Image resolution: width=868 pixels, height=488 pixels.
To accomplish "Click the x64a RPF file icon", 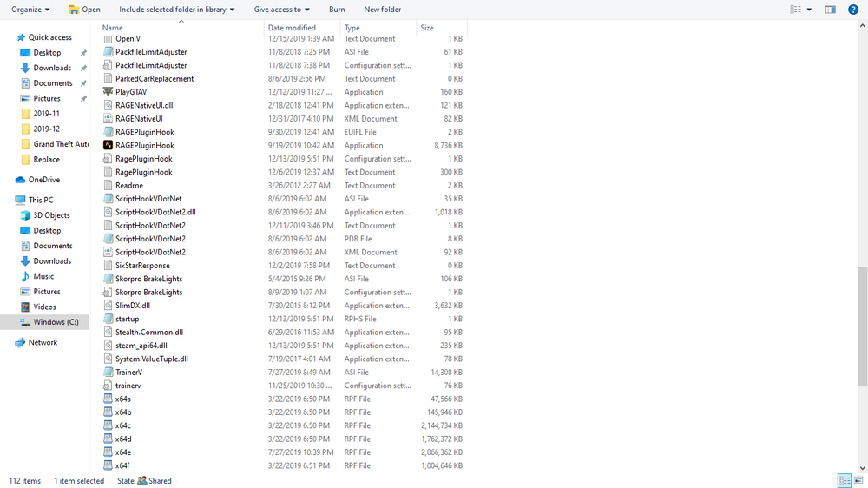I will (108, 399).
